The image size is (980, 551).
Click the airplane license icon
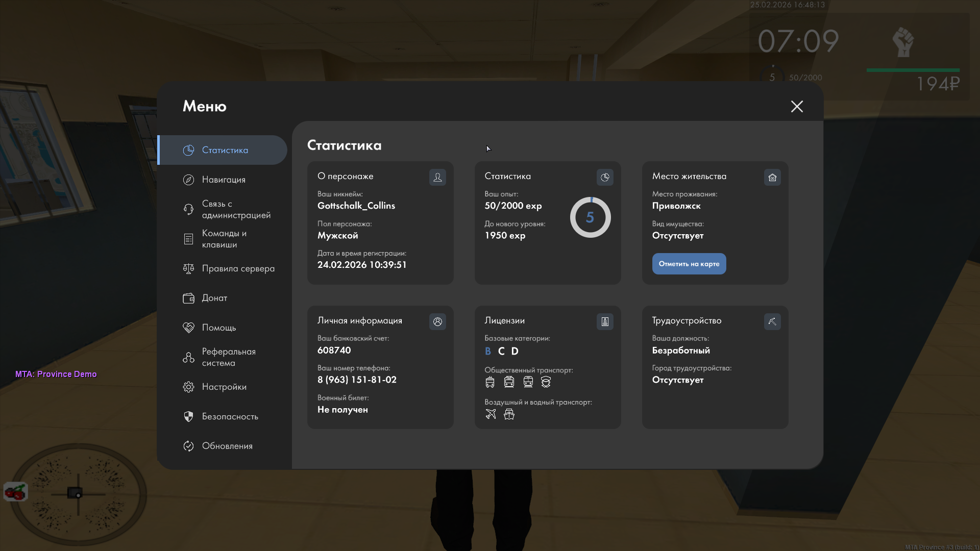491,414
